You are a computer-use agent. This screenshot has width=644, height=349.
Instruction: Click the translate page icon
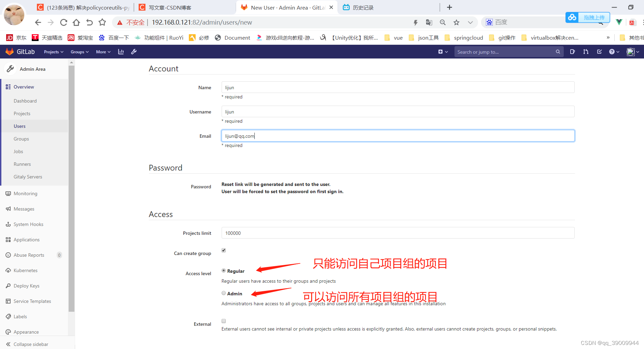point(429,23)
